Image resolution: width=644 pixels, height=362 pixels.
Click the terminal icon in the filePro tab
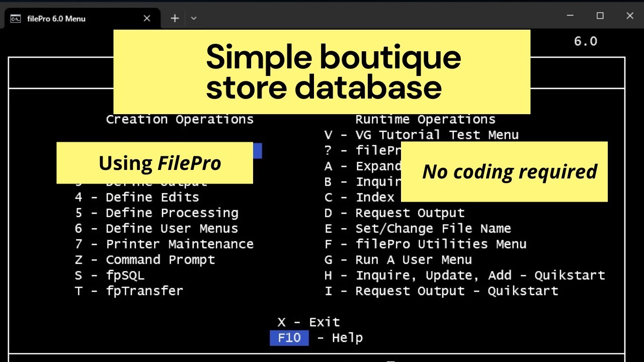click(x=16, y=19)
